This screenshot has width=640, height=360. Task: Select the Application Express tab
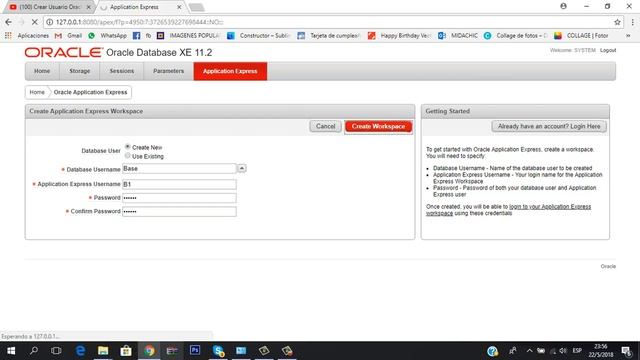[x=230, y=71]
